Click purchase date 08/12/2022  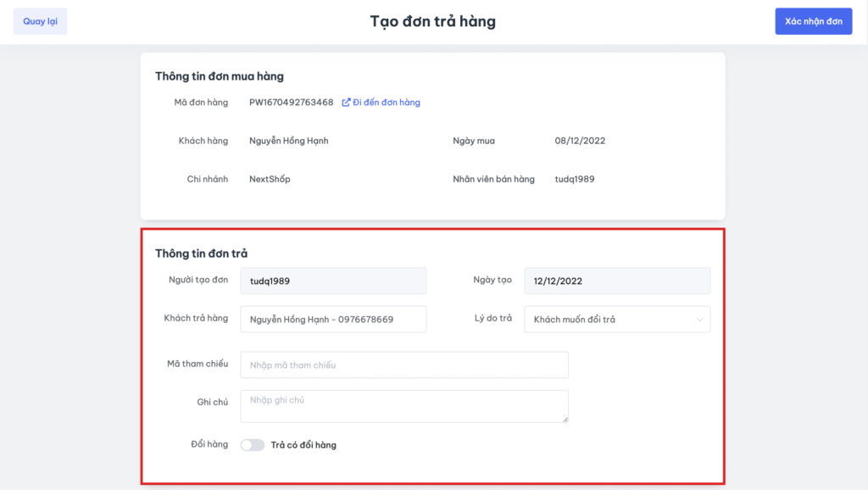(x=580, y=141)
